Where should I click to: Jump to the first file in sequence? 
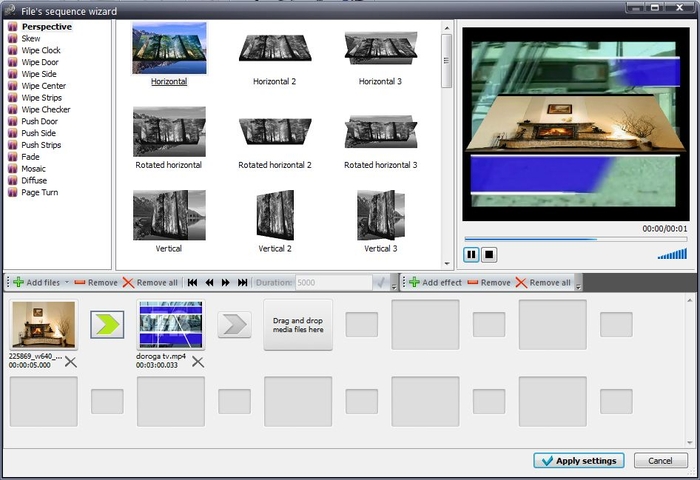(193, 283)
